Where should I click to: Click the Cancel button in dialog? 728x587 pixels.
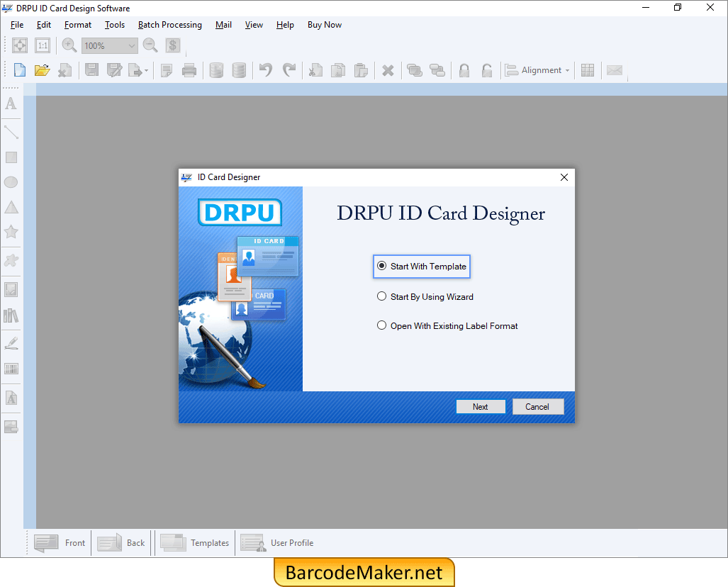click(537, 407)
